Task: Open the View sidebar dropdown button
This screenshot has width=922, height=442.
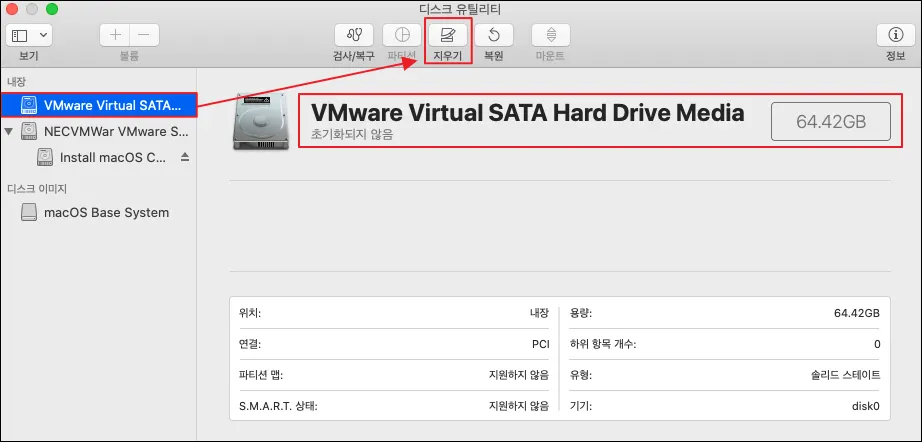Action: [29, 35]
